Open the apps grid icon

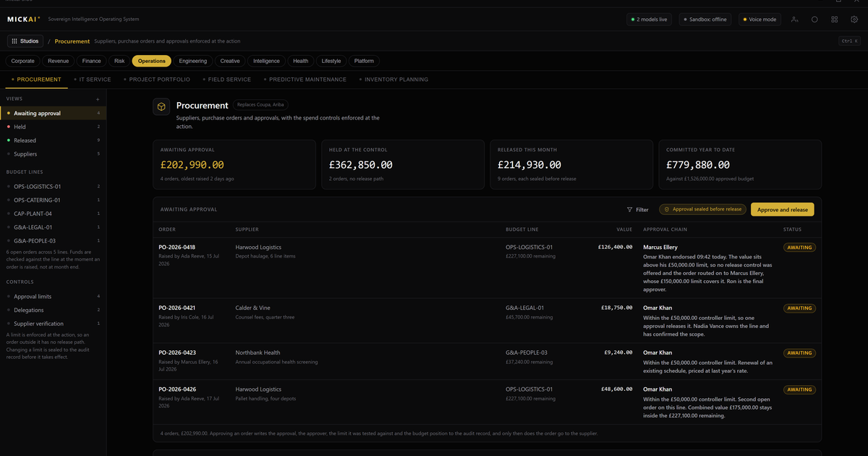(x=835, y=20)
